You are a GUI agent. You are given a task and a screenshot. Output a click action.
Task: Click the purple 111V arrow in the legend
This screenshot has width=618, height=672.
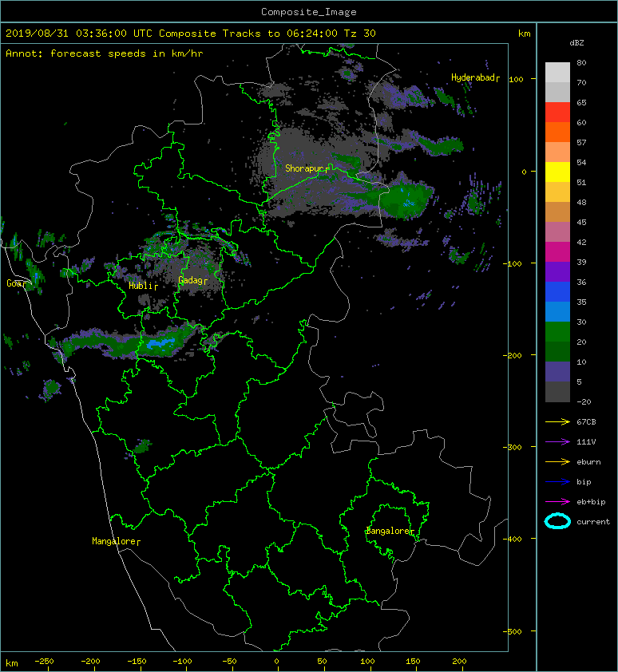(x=557, y=442)
